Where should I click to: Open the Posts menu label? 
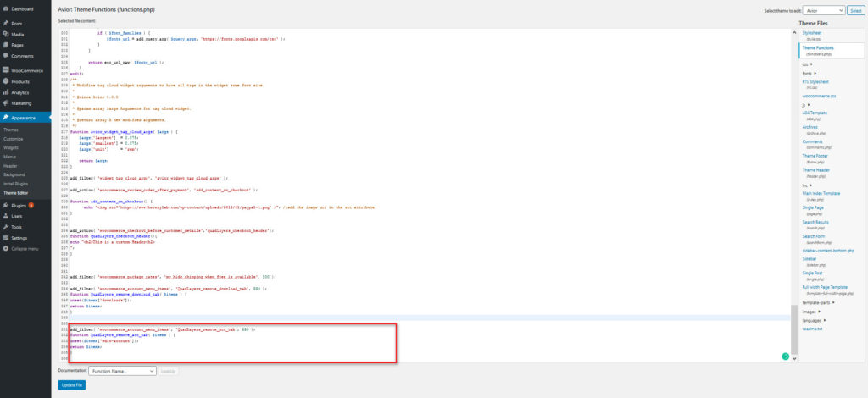pos(17,23)
